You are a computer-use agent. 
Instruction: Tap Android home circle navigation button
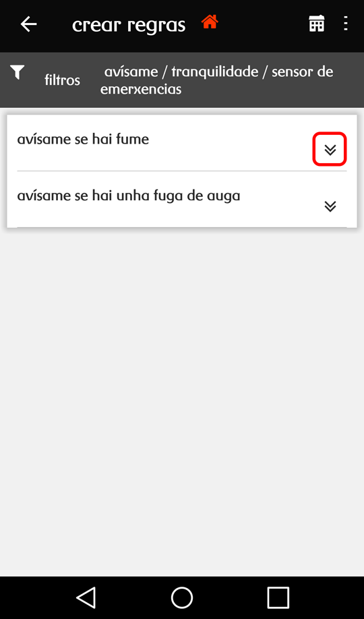coord(182,597)
